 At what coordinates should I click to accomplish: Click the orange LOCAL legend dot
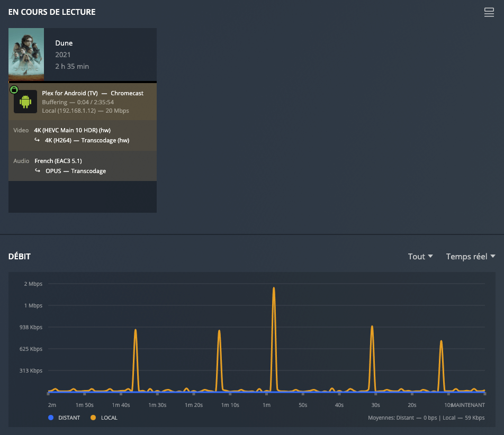93,418
